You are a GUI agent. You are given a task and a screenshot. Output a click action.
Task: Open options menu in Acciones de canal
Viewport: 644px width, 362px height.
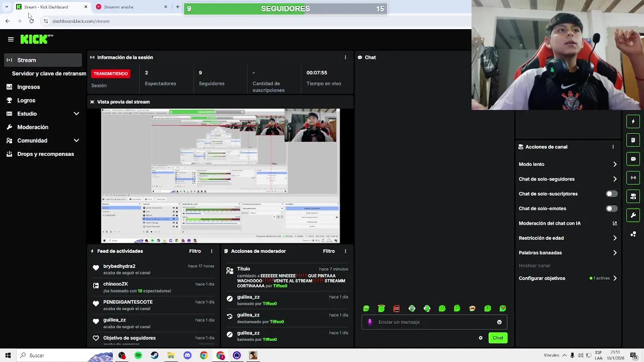click(613, 147)
